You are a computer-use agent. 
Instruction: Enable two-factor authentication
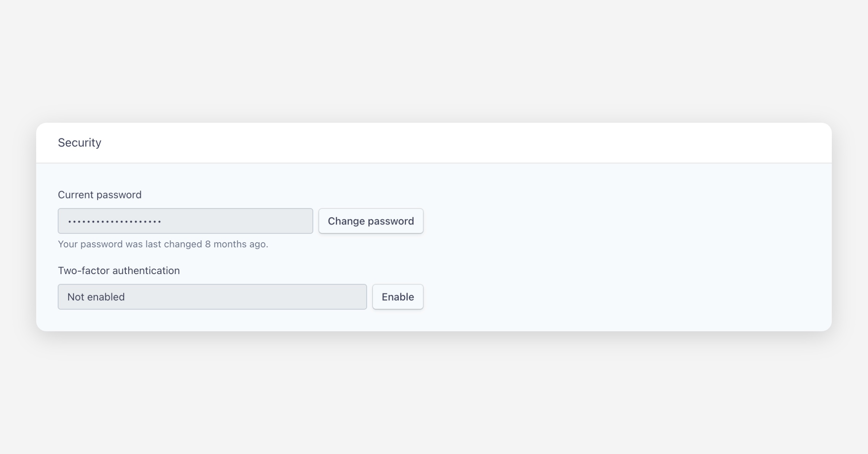point(397,297)
